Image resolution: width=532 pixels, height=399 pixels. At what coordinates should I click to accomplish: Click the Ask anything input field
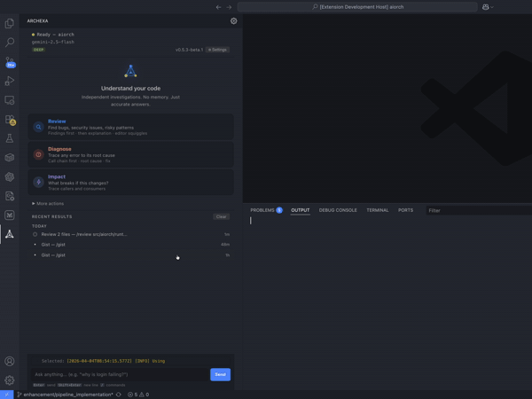120,374
